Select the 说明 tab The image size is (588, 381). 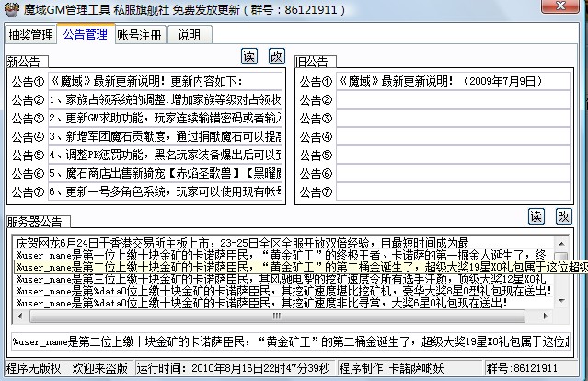point(189,36)
